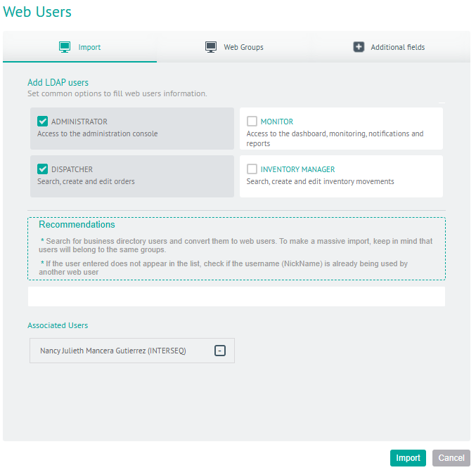Viewport: 476px width, 470px height.
Task: Enable the MONITOR checkbox
Action: coord(252,122)
